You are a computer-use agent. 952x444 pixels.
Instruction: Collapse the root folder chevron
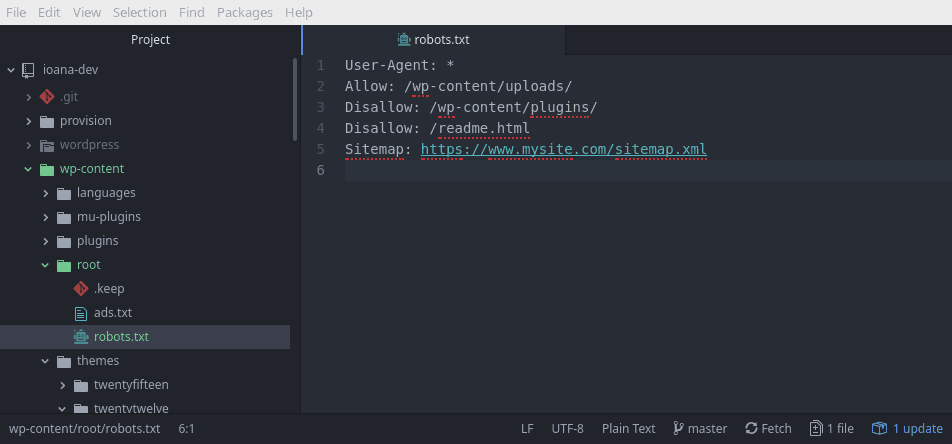point(46,265)
